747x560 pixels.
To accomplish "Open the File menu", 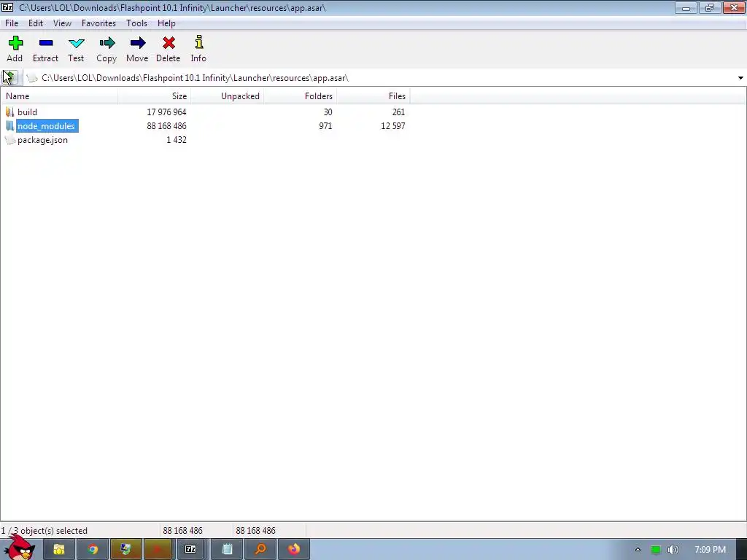I will click(x=12, y=23).
